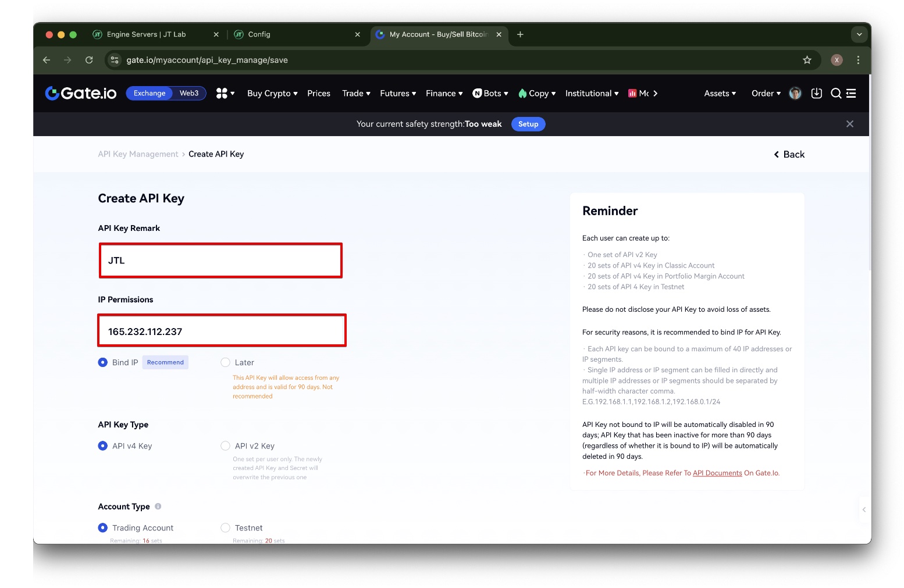Go Back to API key list
Screen dimensions: 904x588
[x=789, y=154]
